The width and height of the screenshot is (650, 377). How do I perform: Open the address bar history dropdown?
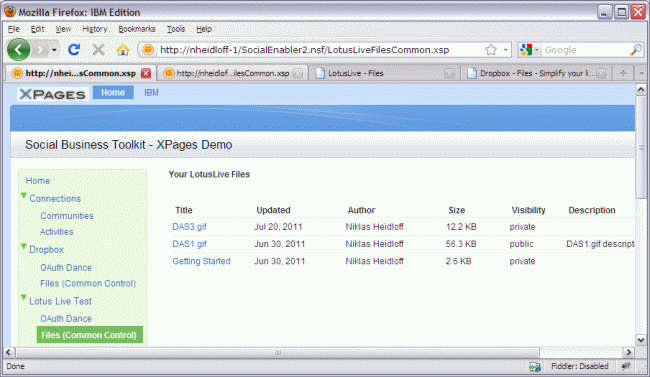[506, 50]
